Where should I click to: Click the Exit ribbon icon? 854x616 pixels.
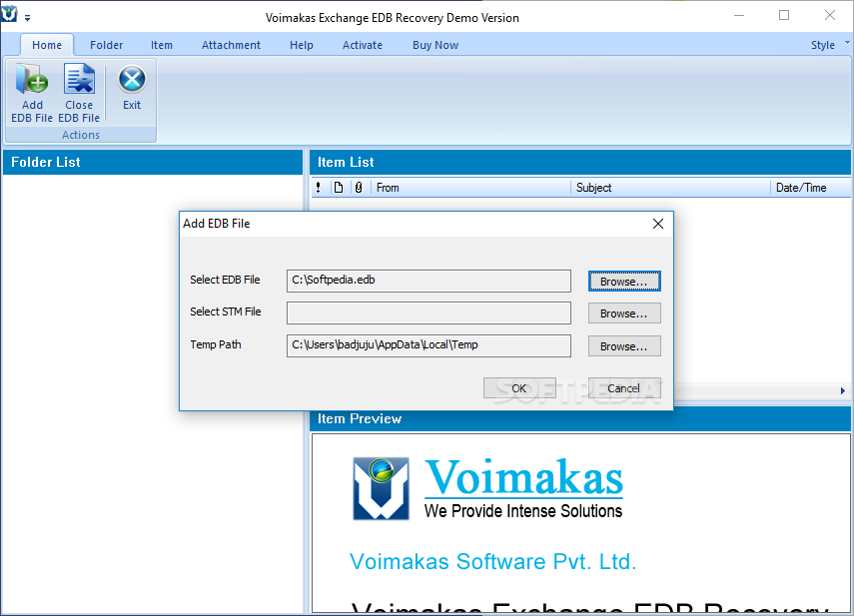pos(132,88)
